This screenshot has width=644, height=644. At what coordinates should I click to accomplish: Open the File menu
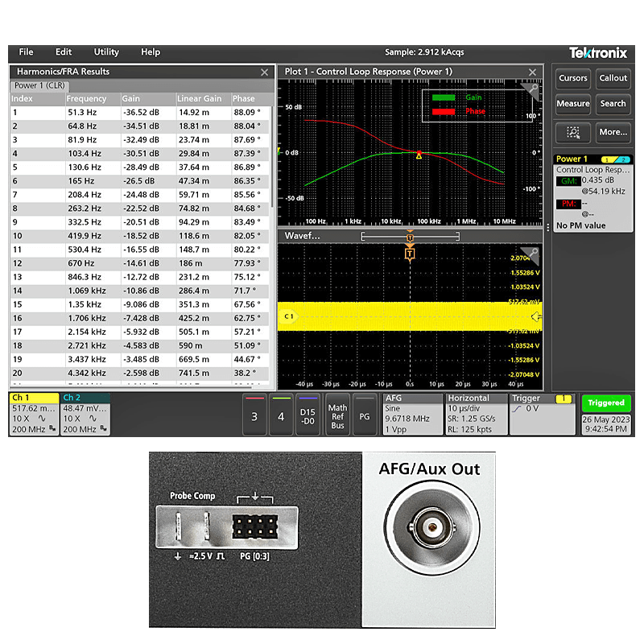click(x=26, y=52)
